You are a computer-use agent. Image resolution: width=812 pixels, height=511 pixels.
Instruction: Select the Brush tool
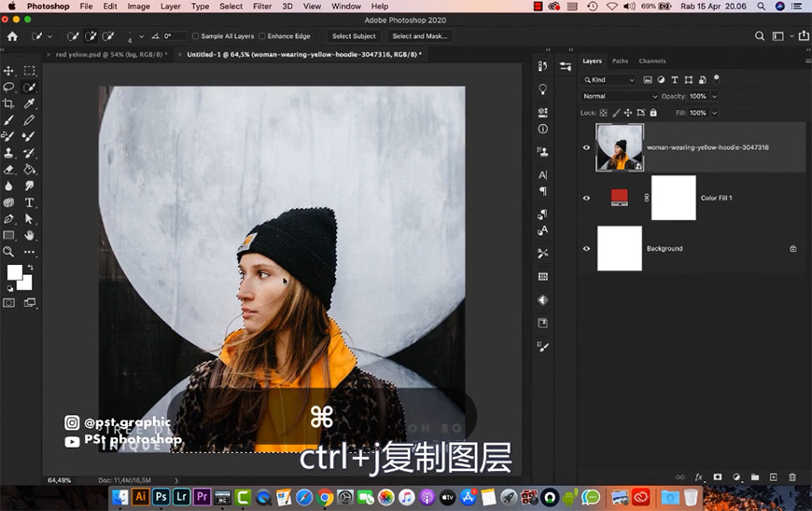click(x=8, y=120)
